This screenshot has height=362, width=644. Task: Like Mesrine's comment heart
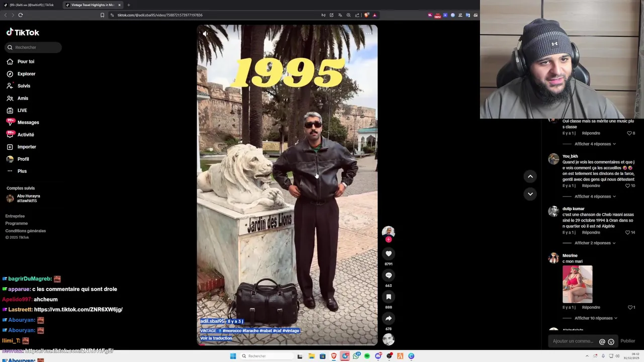coord(630,307)
